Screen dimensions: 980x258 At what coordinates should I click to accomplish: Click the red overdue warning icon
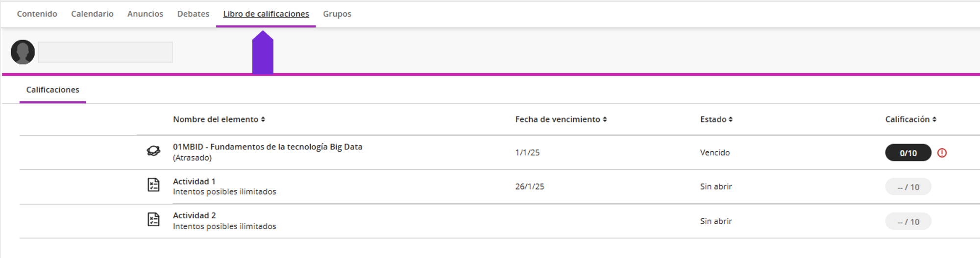[x=942, y=153]
